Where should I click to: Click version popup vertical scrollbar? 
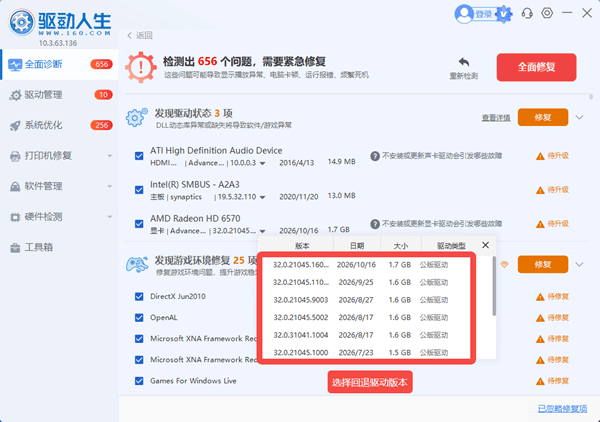point(494,286)
